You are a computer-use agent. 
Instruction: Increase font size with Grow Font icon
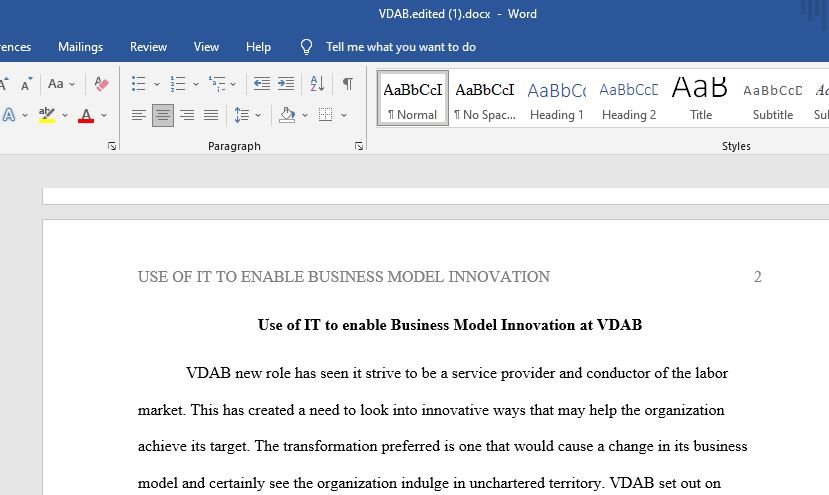[4, 84]
